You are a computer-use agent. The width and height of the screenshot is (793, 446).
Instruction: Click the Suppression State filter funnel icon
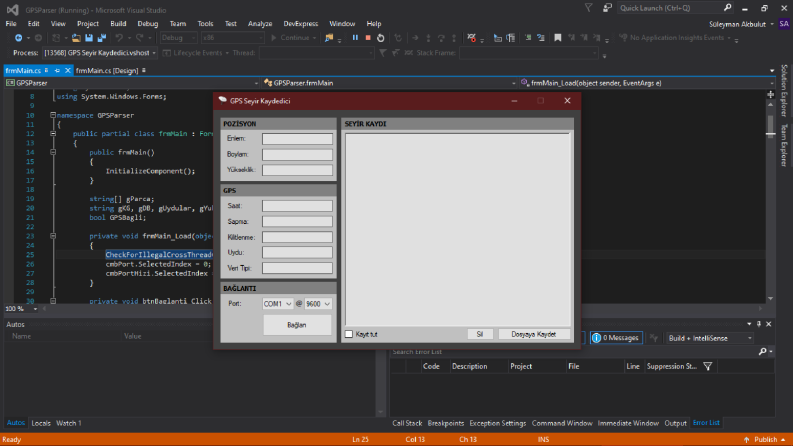pyautogui.click(x=708, y=367)
